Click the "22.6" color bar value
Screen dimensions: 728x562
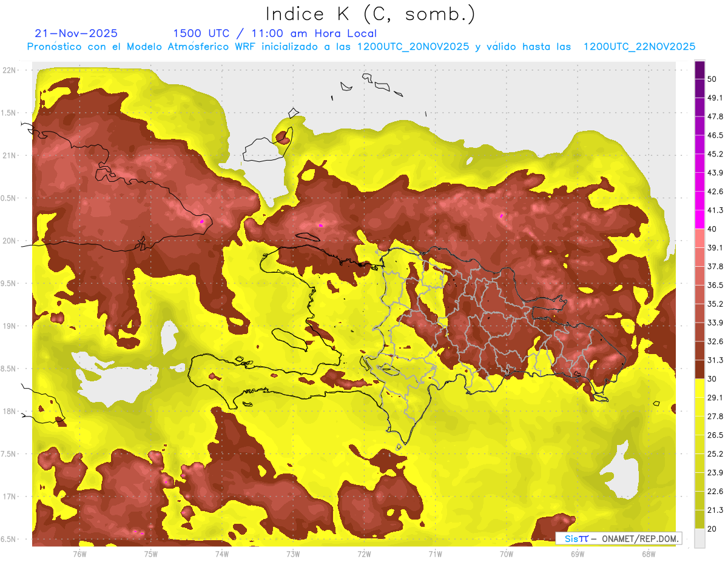coord(715,491)
